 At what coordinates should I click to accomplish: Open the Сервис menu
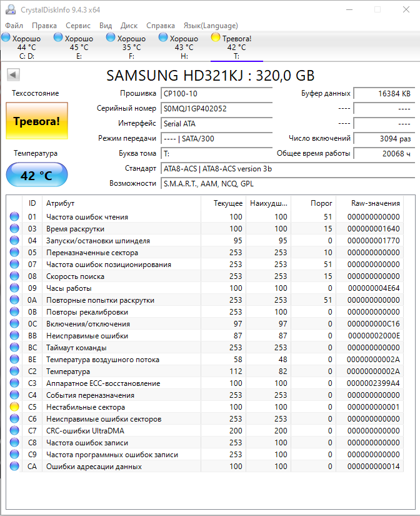coord(78,26)
